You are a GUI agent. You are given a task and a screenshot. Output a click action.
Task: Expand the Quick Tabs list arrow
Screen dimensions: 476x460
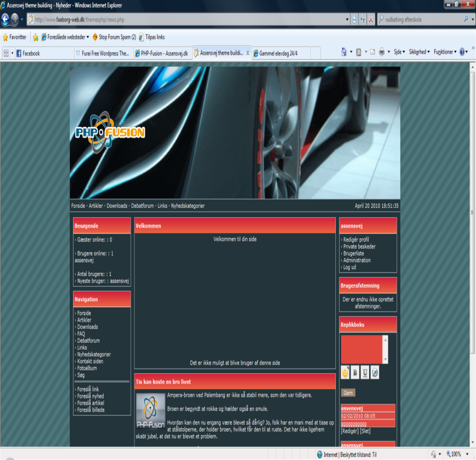tap(13, 53)
